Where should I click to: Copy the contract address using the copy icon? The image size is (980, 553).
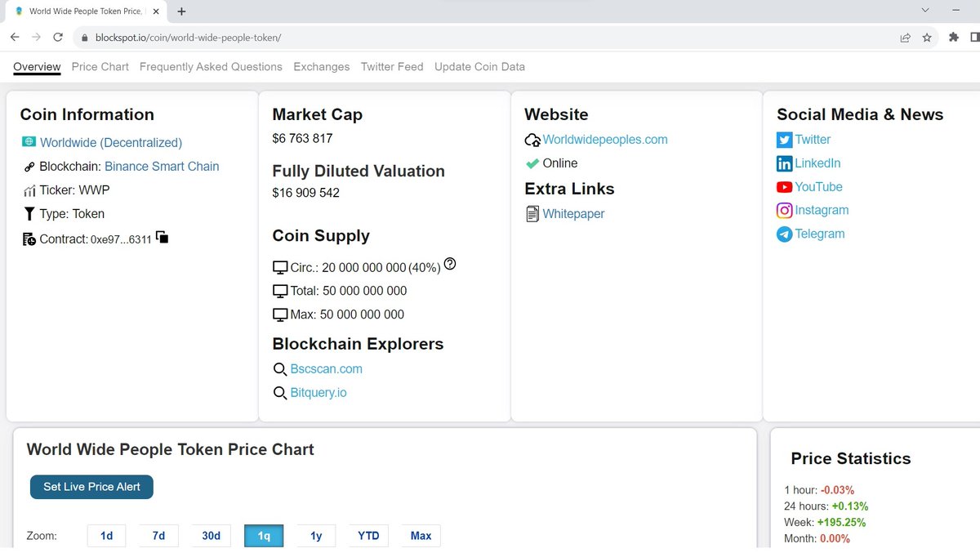click(162, 238)
